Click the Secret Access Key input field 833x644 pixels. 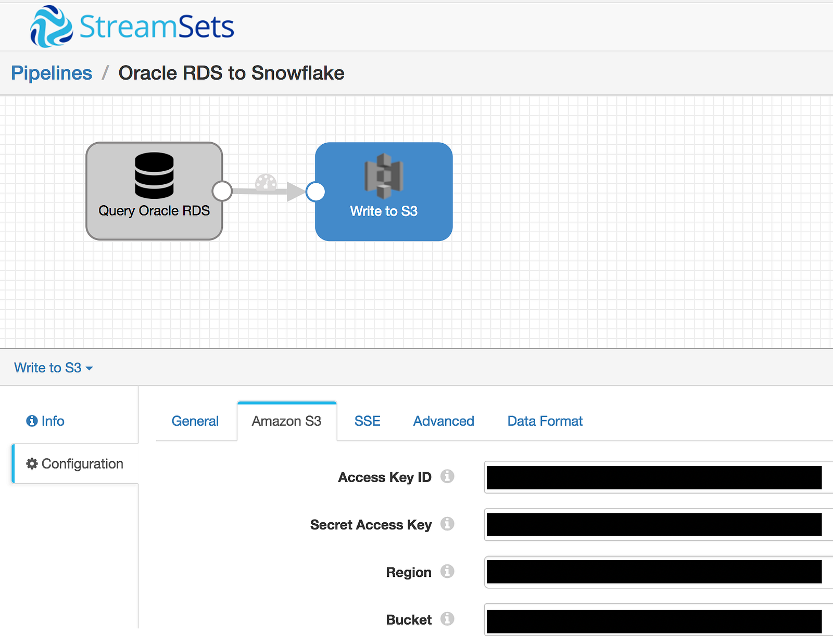pos(659,524)
